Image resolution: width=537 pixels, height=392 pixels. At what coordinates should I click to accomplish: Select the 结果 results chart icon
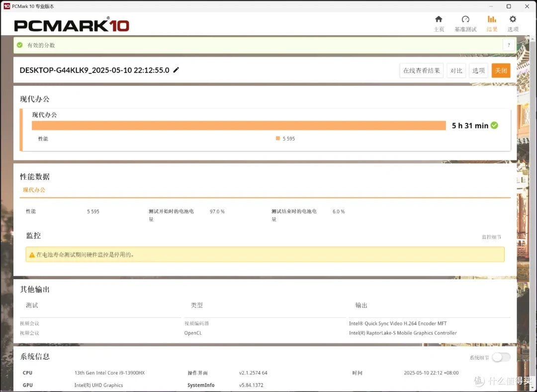coord(492,19)
